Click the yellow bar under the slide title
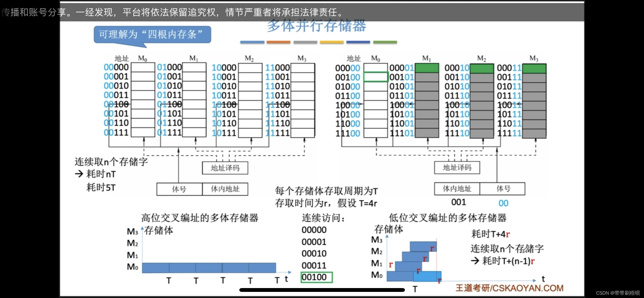This screenshot has width=644, height=298. click(332, 42)
